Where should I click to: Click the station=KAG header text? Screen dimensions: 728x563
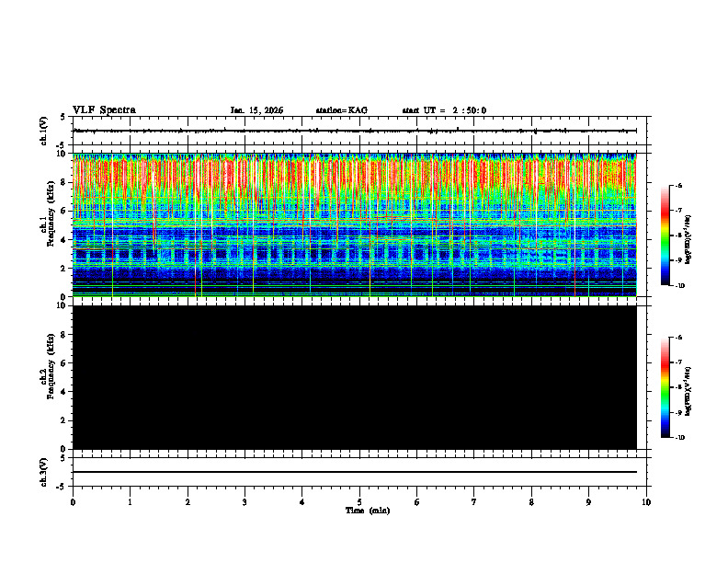coord(342,110)
